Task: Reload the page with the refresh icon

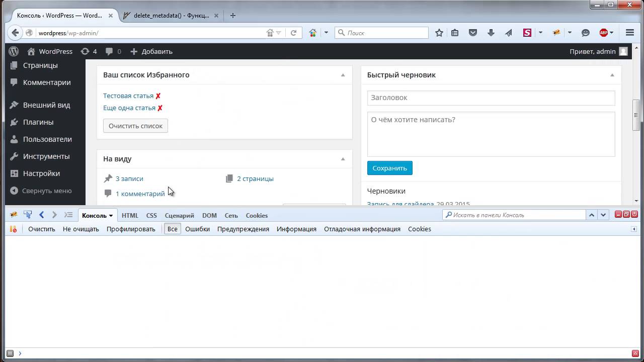Action: [x=293, y=33]
